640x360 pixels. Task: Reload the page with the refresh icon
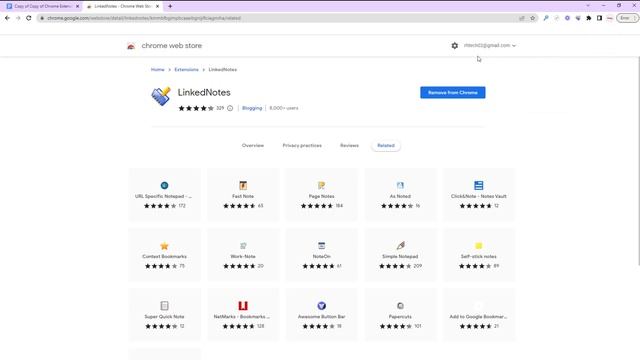click(x=29, y=18)
